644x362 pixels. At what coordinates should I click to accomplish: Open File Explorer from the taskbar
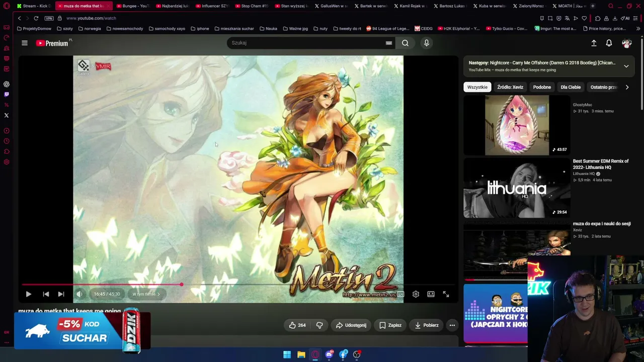point(301,354)
